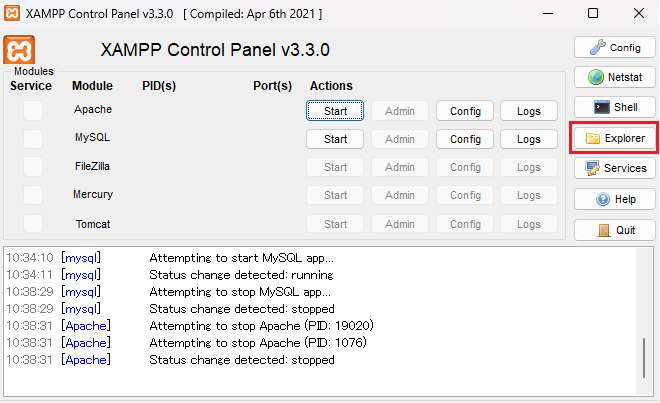The image size is (660, 403).
Task: Open the MySQL Config button
Action: [465, 139]
